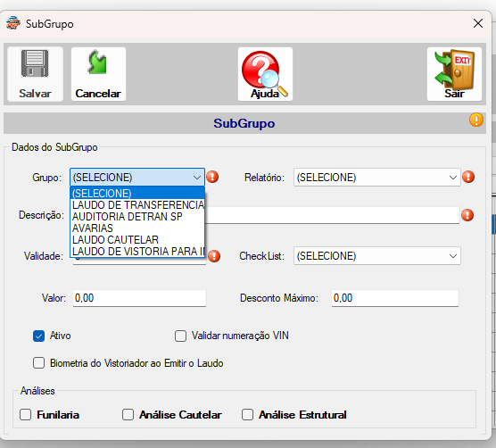Image resolution: width=496 pixels, height=448 pixels.
Task: Open the CheckList dropdown
Action: click(376, 256)
